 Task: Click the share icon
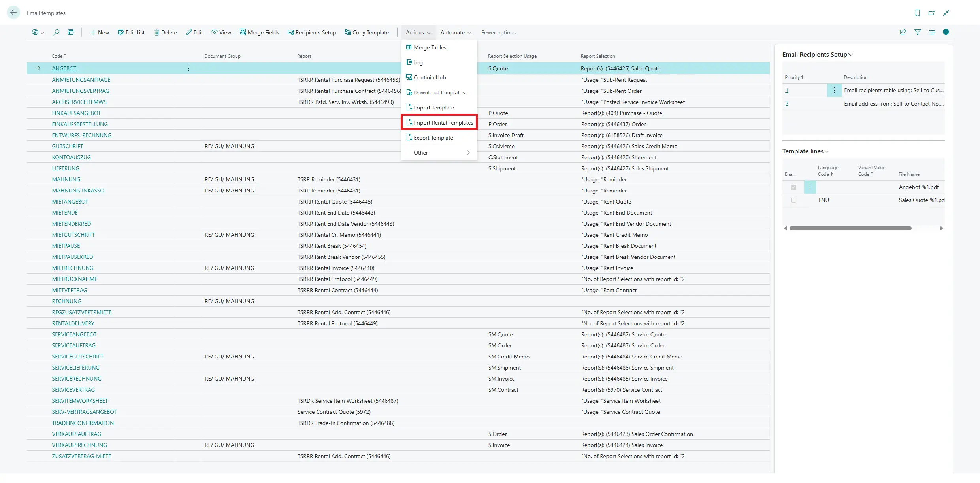point(903,32)
